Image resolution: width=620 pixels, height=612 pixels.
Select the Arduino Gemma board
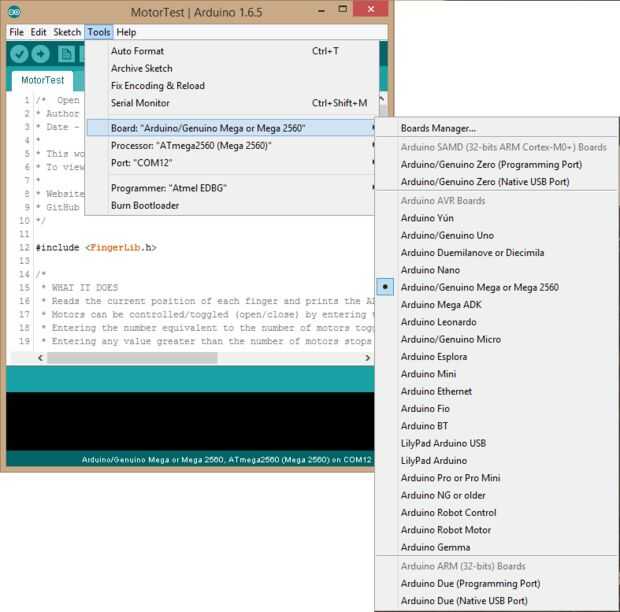(x=497, y=547)
